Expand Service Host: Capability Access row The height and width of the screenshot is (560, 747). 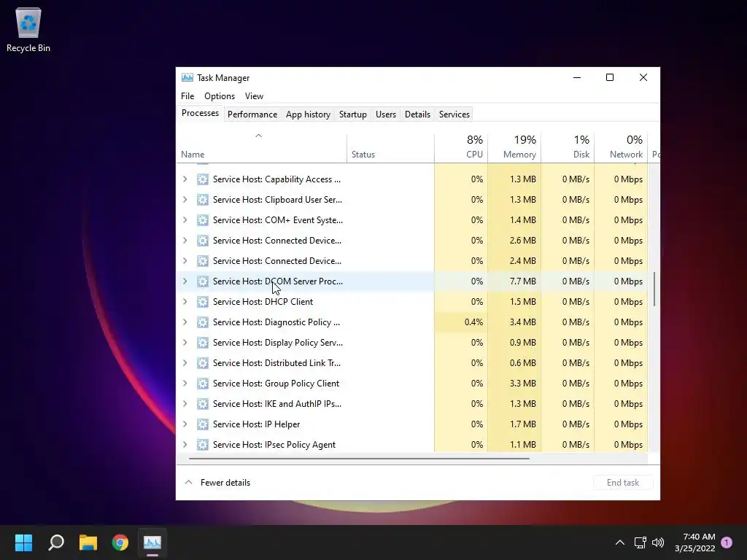(x=185, y=179)
